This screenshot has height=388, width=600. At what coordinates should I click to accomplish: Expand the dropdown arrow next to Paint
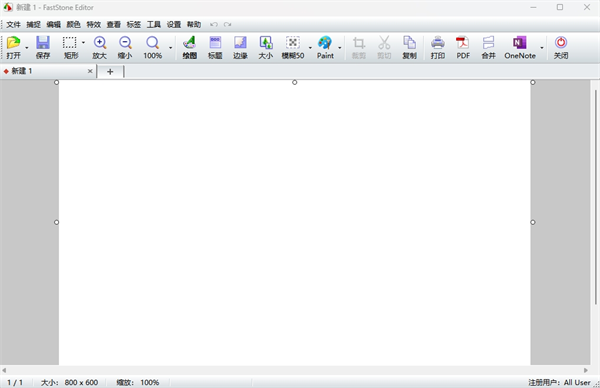click(339, 48)
